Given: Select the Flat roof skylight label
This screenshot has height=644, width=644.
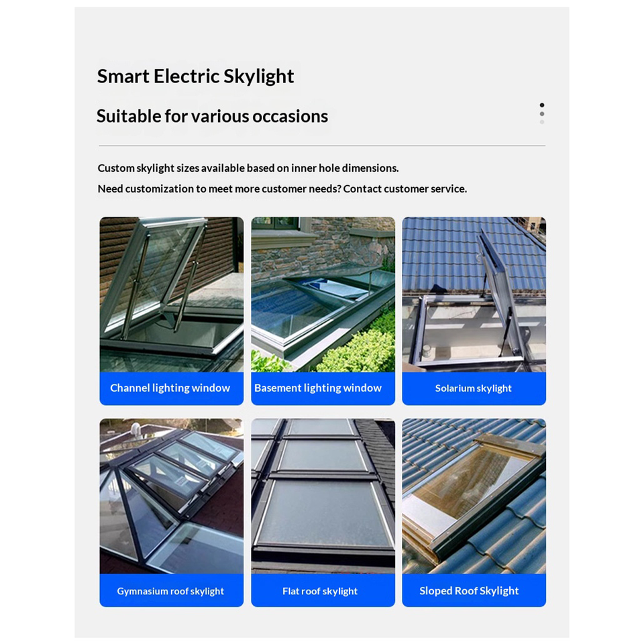Looking at the screenshot, I should pos(320,591).
